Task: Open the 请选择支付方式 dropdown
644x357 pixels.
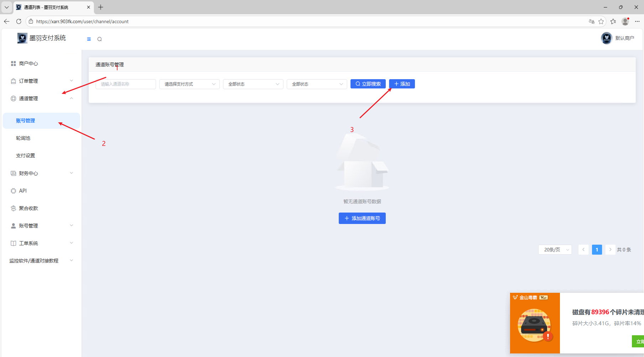Action: pyautogui.click(x=189, y=84)
